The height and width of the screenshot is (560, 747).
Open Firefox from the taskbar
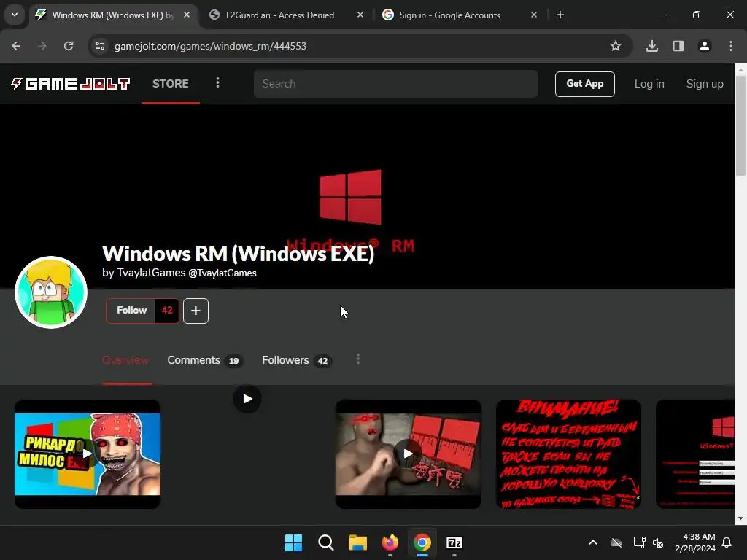390,542
